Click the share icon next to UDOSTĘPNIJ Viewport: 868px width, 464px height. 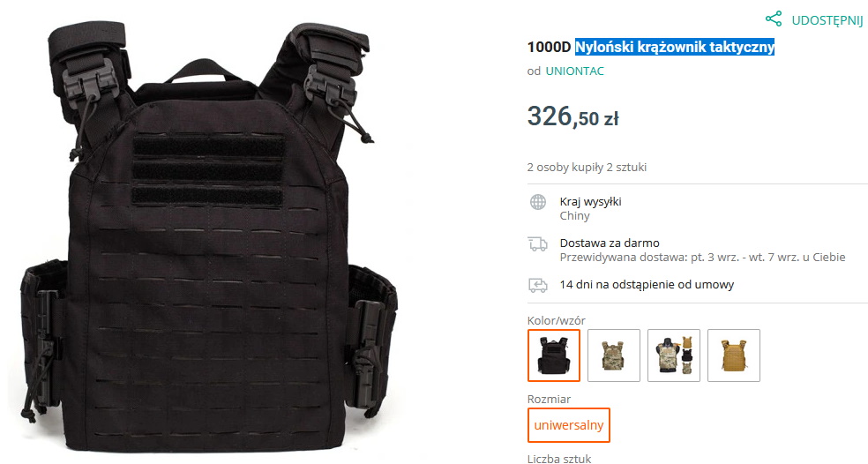pos(774,19)
